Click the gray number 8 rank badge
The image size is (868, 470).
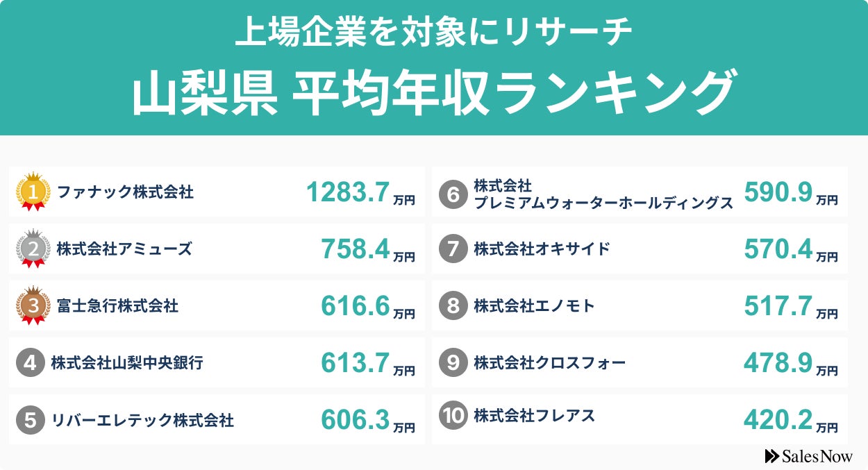click(453, 305)
